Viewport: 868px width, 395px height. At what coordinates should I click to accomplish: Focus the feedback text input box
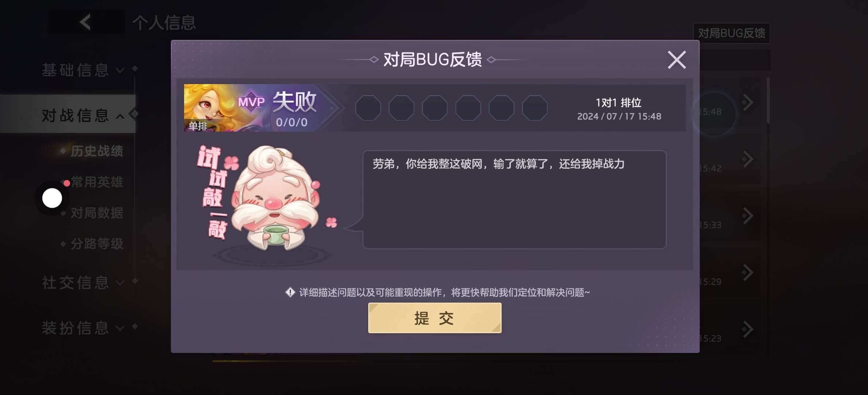coord(514,199)
